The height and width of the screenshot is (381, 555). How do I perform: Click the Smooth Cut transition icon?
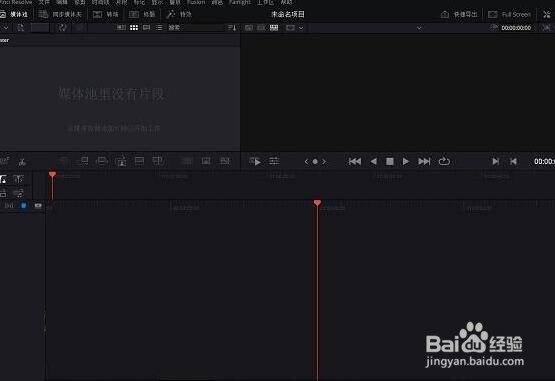(225, 161)
